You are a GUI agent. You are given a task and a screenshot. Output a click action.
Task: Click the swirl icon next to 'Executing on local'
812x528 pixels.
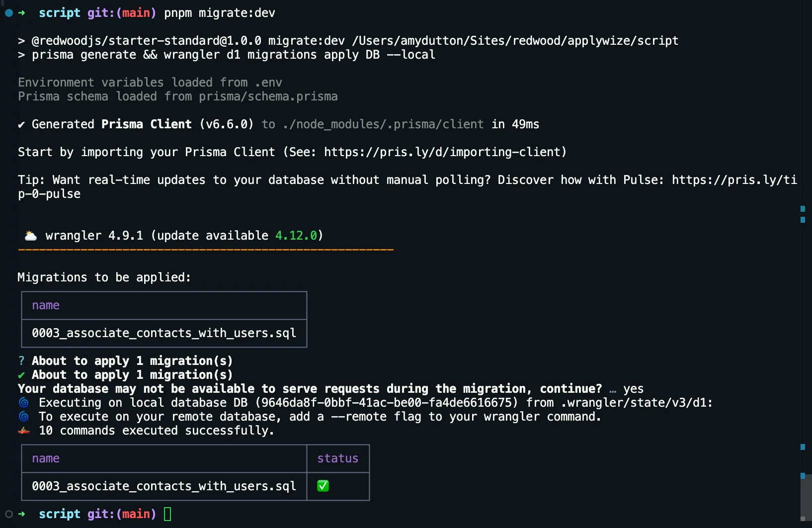pyautogui.click(x=23, y=403)
